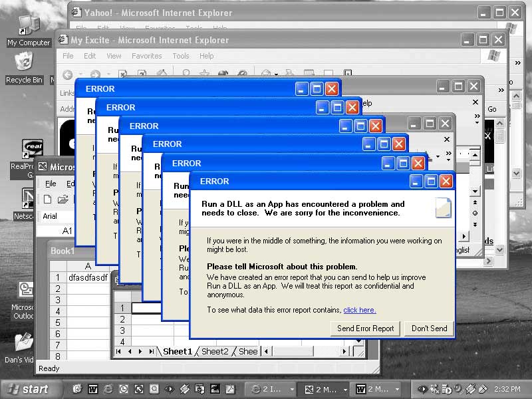The image size is (532, 399).
Task: Launch Netscape desktop shortcut
Action: pos(28,198)
